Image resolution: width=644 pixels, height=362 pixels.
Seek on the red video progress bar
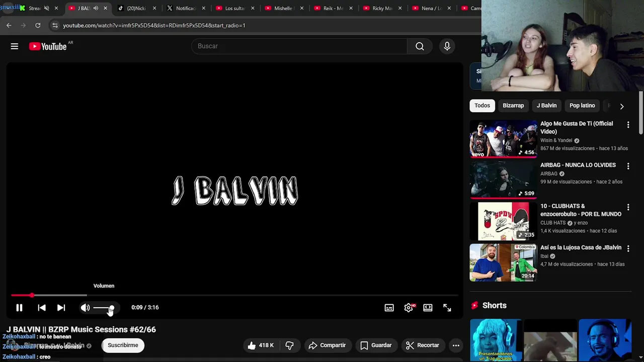point(234,295)
